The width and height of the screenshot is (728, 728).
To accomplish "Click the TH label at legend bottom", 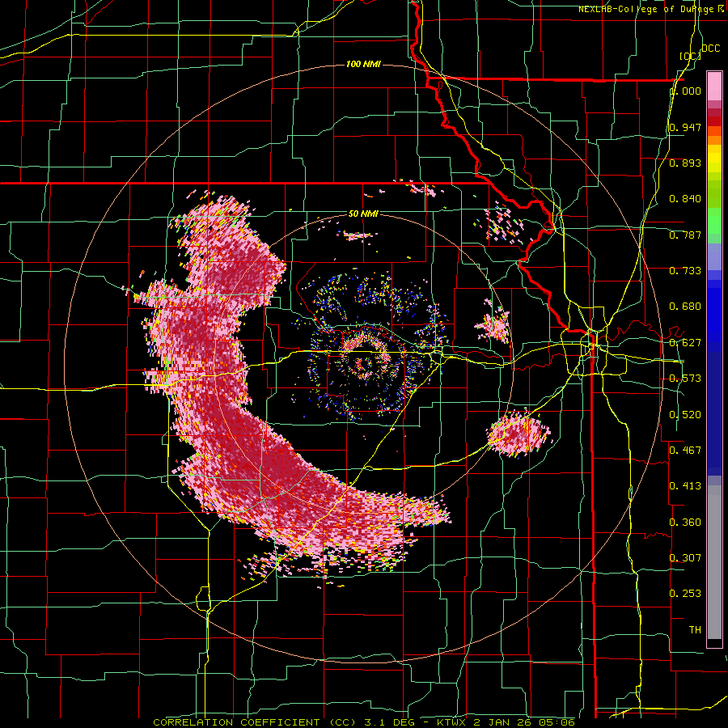I will 695,630.
